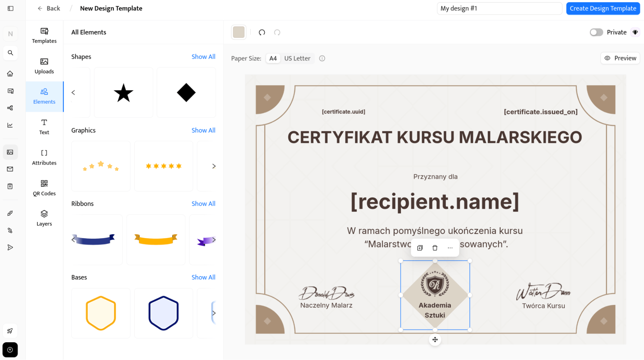Image resolution: width=644 pixels, height=360 pixels.
Task: Add the diamond shape
Action: [186, 93]
